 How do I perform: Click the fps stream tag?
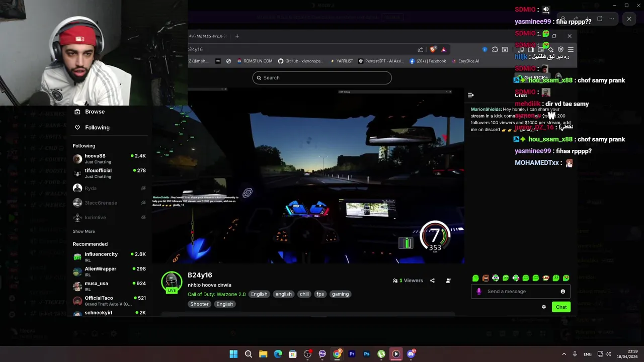pyautogui.click(x=320, y=294)
